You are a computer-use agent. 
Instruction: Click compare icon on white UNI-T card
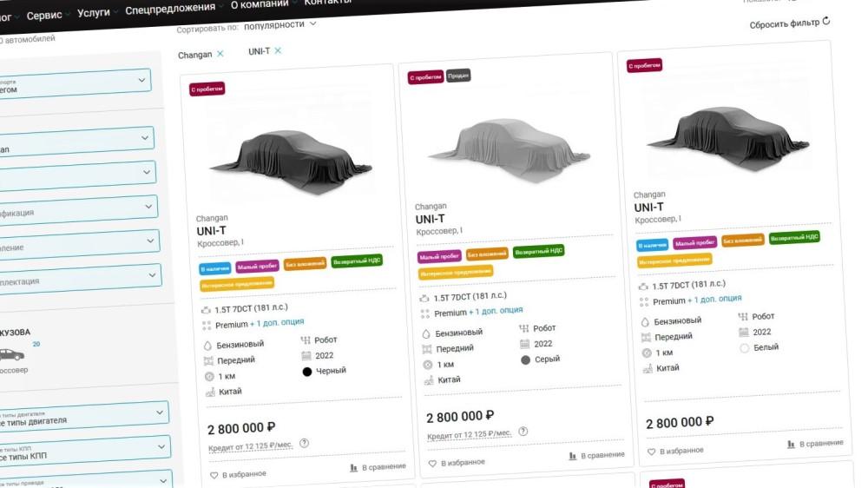(791, 444)
